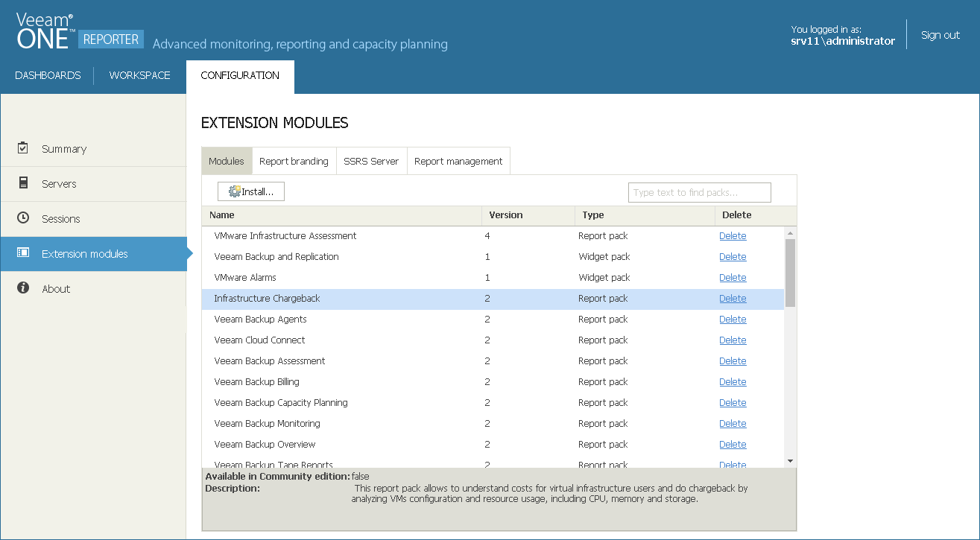The width and height of the screenshot is (980, 540).
Task: Delete Veeam Backup Assessment pack
Action: 733,361
